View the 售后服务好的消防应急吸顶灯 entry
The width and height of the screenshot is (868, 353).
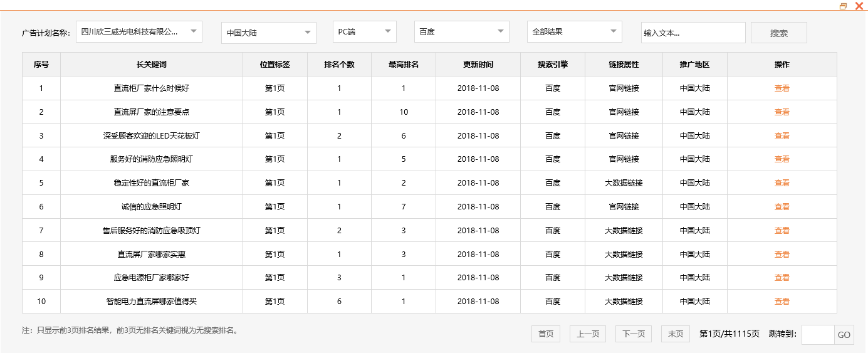(782, 231)
